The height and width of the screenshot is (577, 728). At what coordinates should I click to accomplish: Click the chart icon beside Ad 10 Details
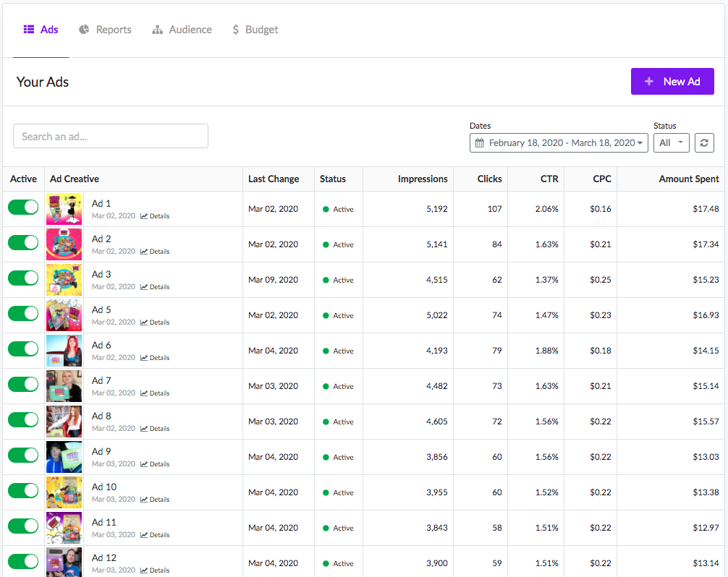(x=144, y=500)
